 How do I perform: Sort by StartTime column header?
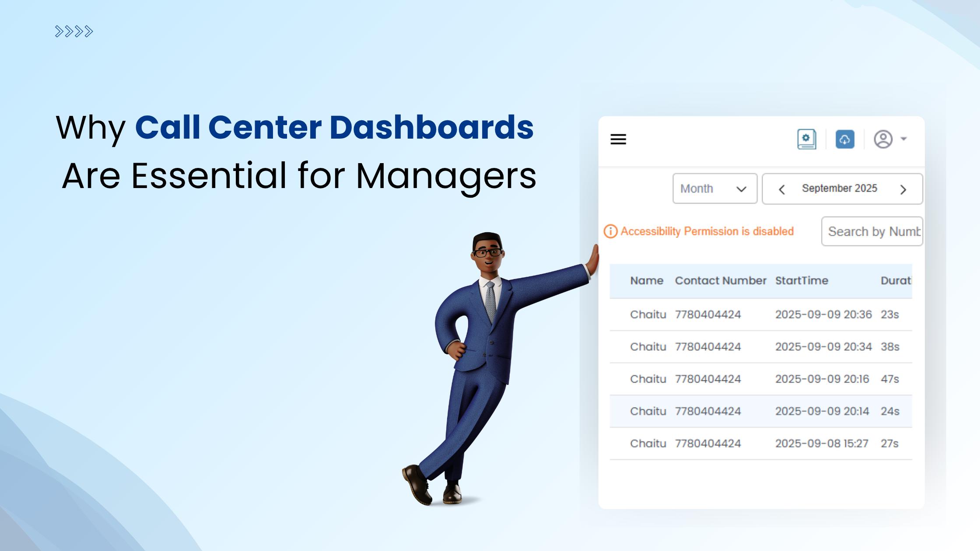pyautogui.click(x=801, y=281)
